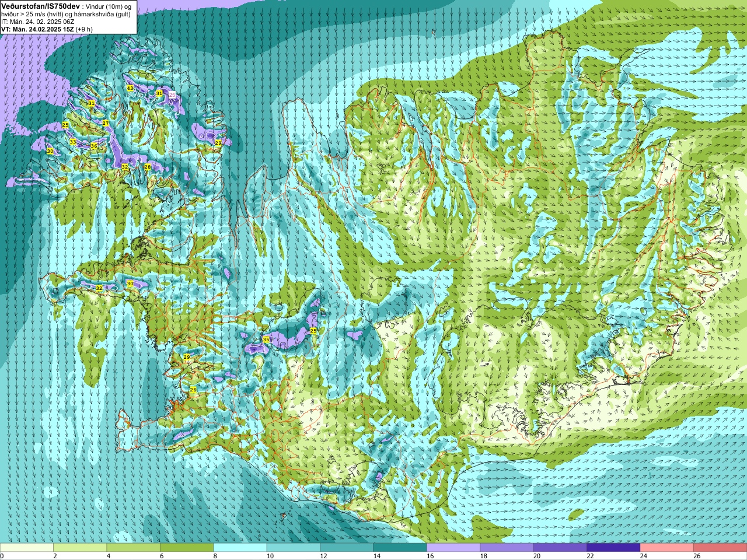The width and height of the screenshot is (747, 560).
Task: Click the white-boxed gust label 25
Action: 172,94
